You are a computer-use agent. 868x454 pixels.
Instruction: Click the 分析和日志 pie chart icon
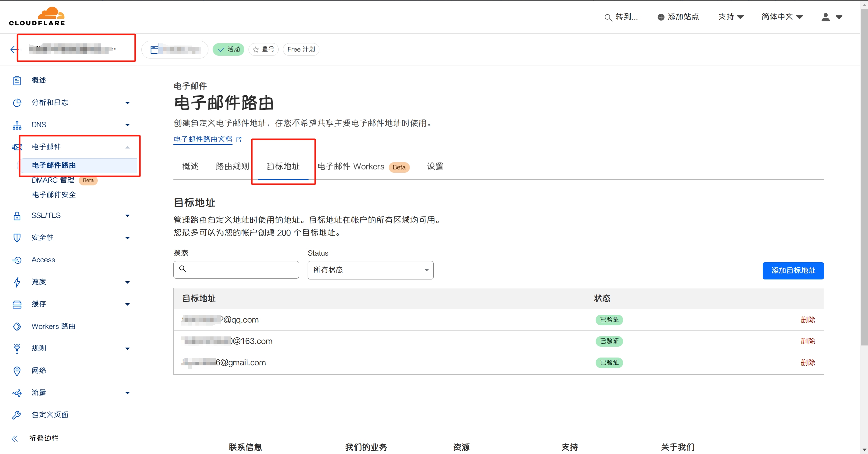click(17, 103)
